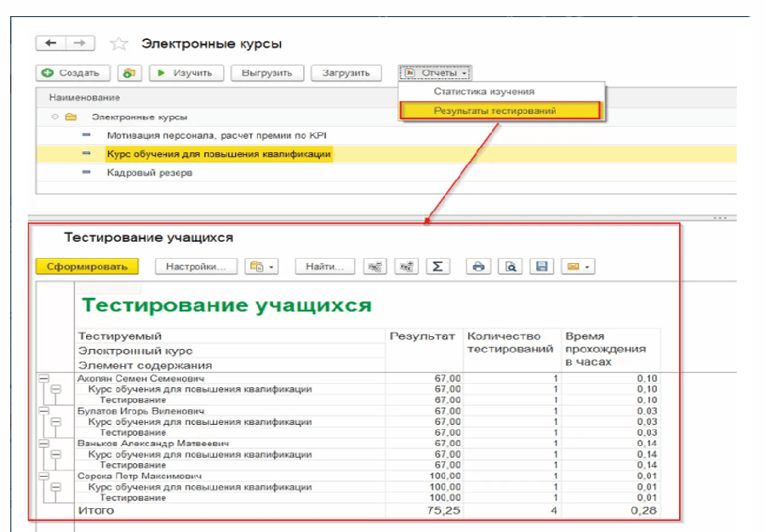
Task: Click the Итого total row label
Action: pyautogui.click(x=96, y=511)
